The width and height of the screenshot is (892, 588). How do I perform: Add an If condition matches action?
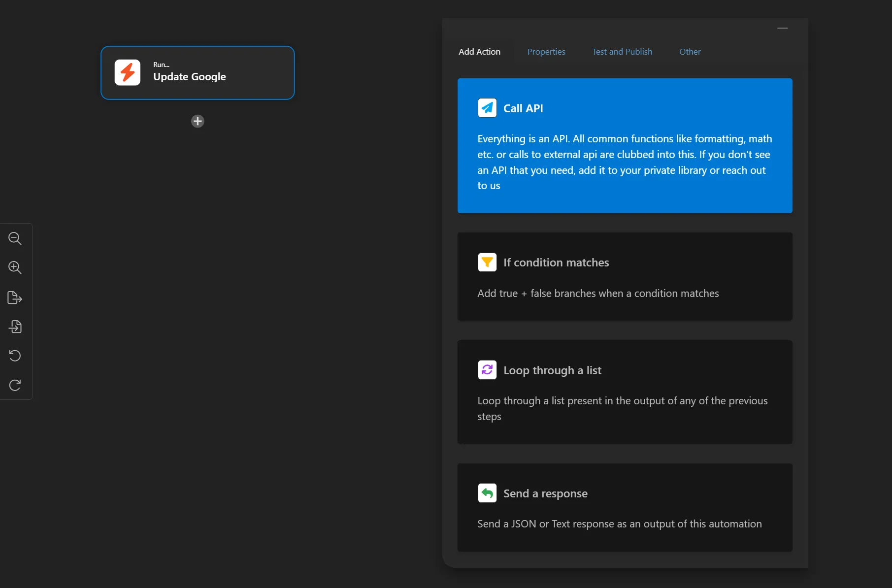pyautogui.click(x=625, y=277)
